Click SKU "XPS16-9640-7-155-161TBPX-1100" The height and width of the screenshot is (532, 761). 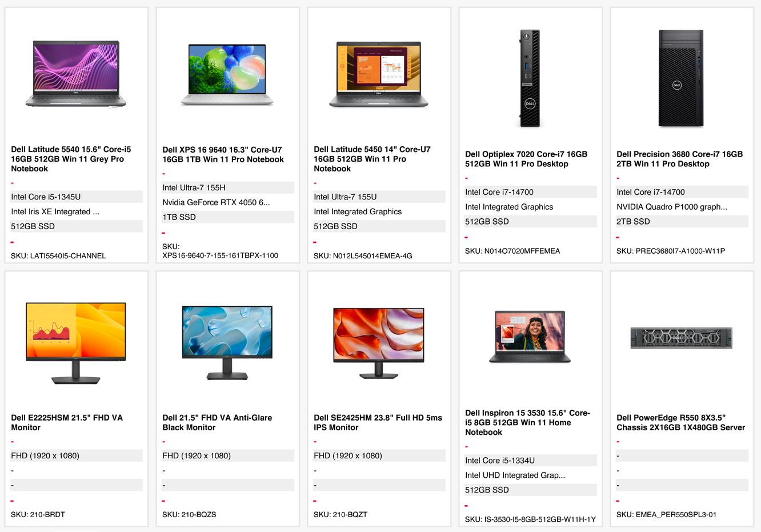[220, 255]
